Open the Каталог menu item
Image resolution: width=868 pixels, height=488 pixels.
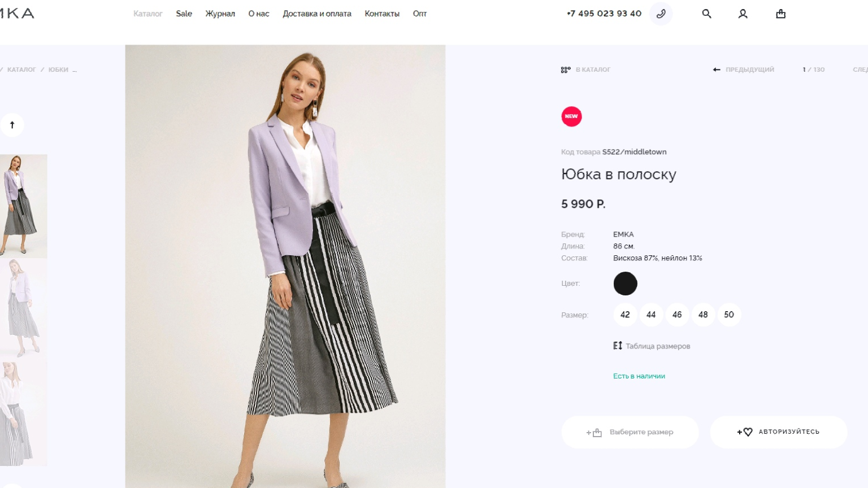pos(147,14)
